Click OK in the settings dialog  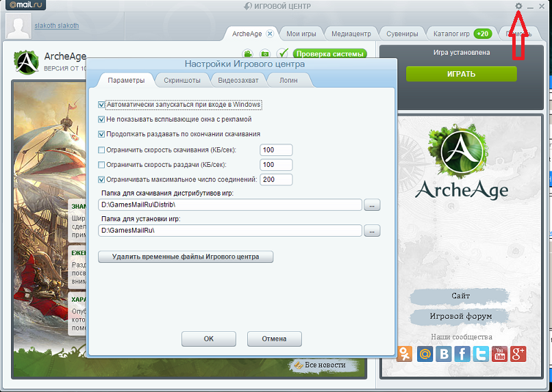[x=209, y=339]
